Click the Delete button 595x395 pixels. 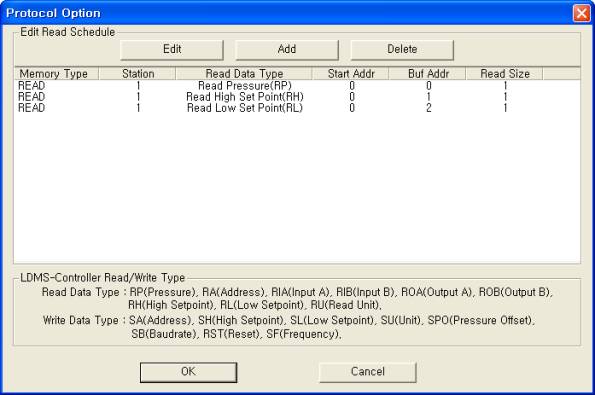tap(402, 50)
